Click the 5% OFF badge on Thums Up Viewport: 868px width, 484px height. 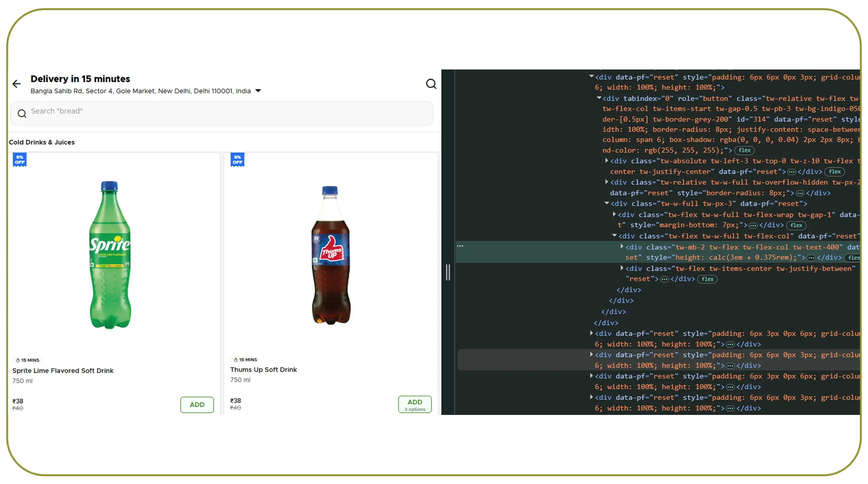(237, 160)
